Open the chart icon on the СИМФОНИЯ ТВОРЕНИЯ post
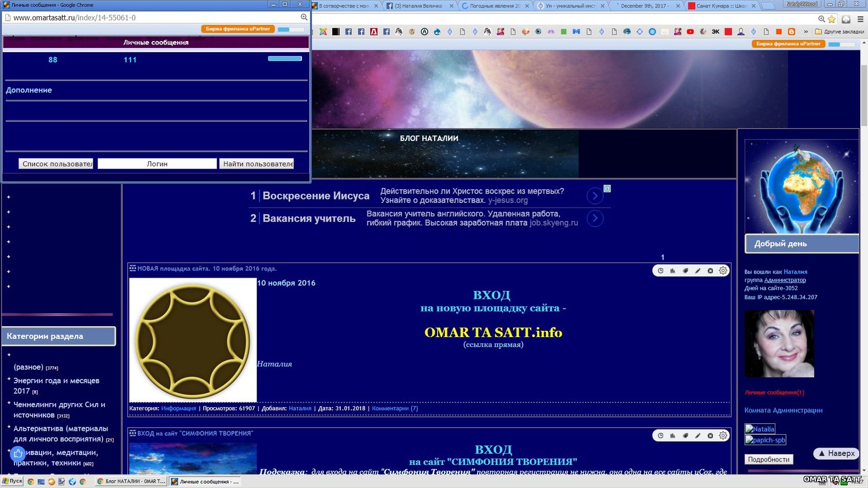The image size is (868, 488). tap(672, 435)
